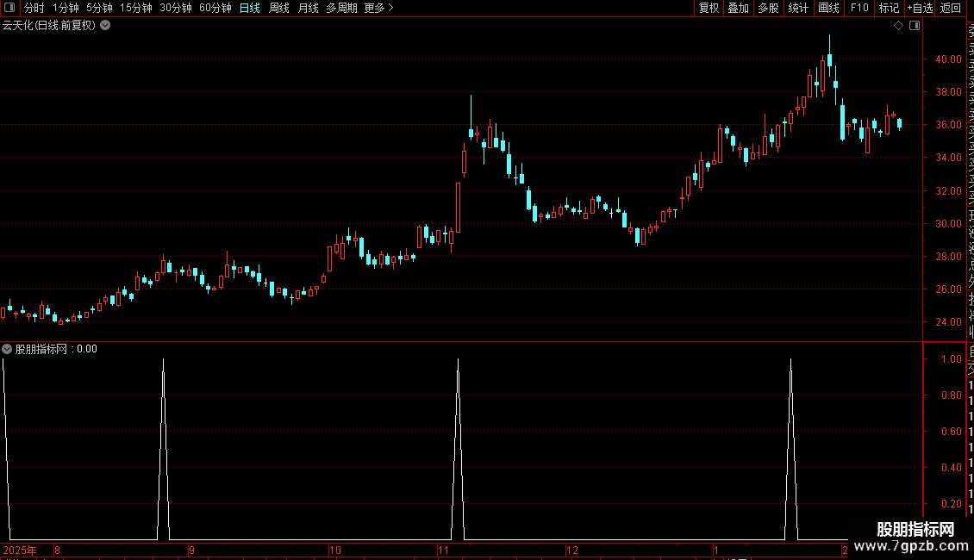Image resolution: width=974 pixels, height=560 pixels.
Task: Click the 36.00 price axis label
Action: click(948, 125)
